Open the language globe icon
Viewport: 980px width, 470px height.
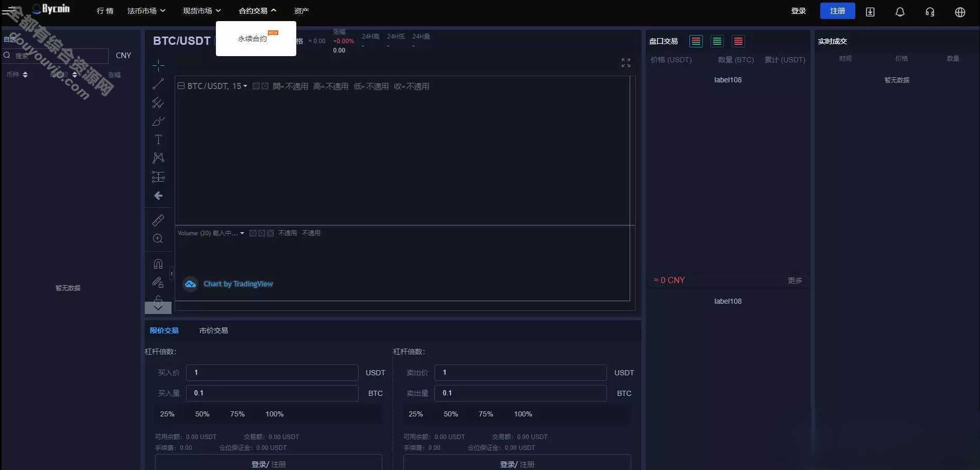[960, 12]
